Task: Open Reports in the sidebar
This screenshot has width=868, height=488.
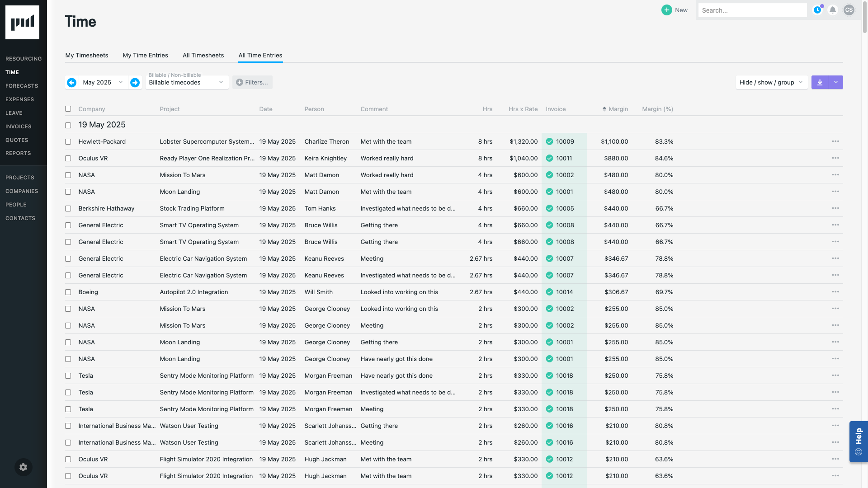Action: coord(18,153)
